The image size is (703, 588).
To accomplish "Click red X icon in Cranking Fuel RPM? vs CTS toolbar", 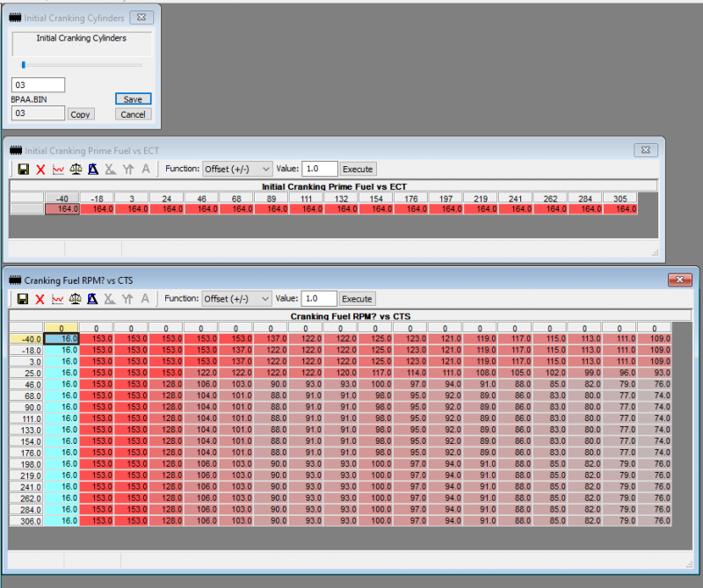I will tap(40, 299).
